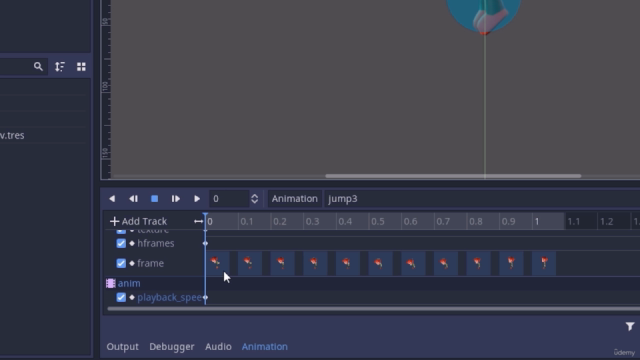640x360 pixels.
Task: Toggle the hframes track checkbox
Action: tap(121, 243)
